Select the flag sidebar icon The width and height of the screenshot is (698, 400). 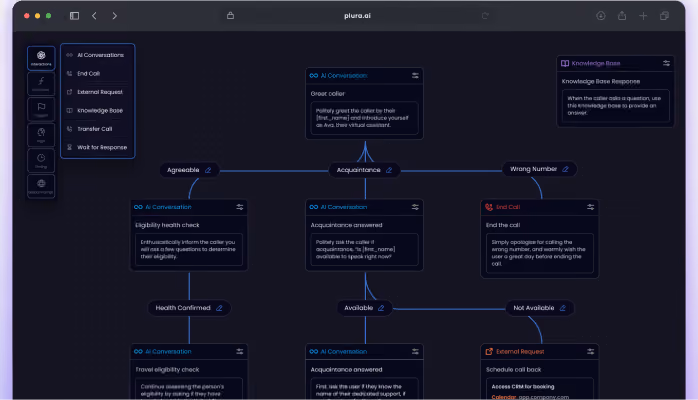(x=41, y=109)
